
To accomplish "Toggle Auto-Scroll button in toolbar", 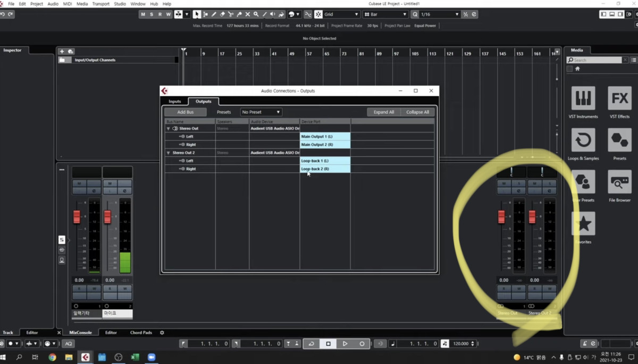I will 179,14.
